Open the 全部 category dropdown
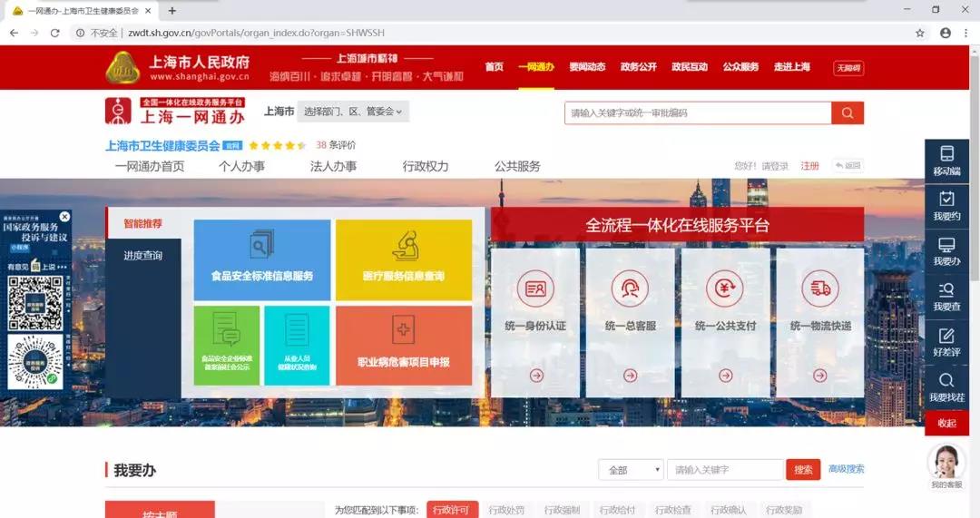980x518 pixels. pyautogui.click(x=632, y=470)
